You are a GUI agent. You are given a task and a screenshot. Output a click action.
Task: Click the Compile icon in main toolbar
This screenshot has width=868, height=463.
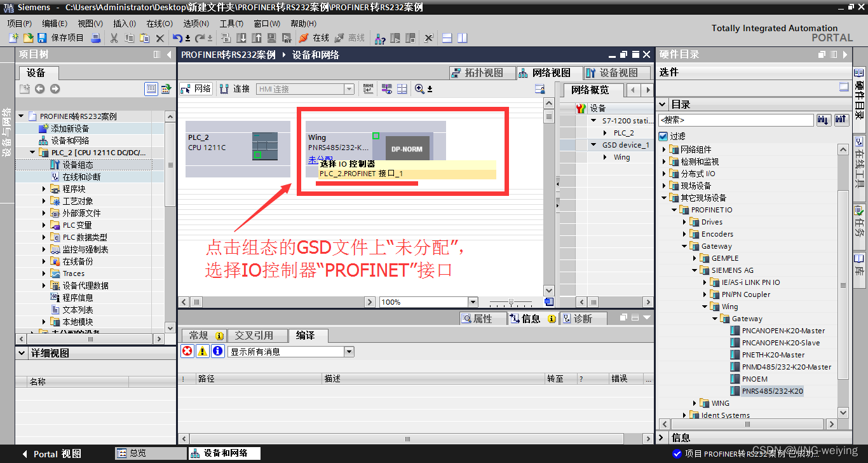coord(226,38)
